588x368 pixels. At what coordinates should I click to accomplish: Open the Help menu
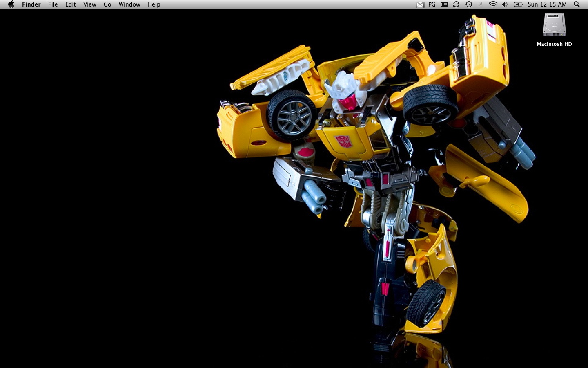[x=154, y=4]
